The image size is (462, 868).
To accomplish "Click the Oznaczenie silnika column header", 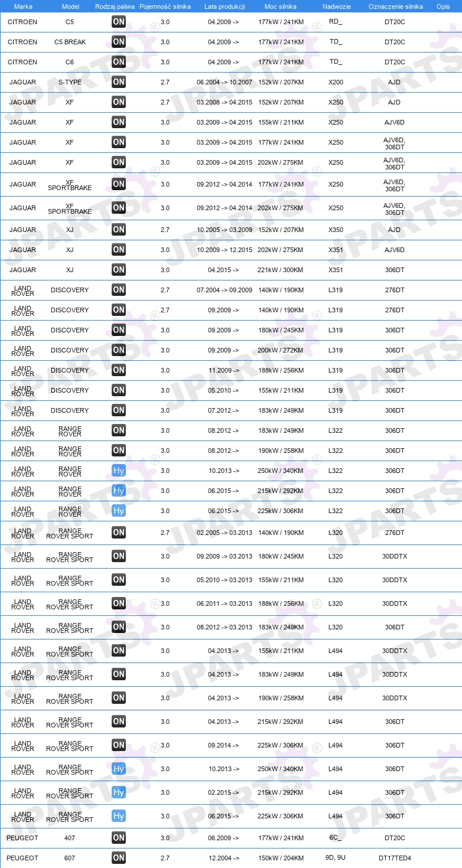I will (395, 6).
